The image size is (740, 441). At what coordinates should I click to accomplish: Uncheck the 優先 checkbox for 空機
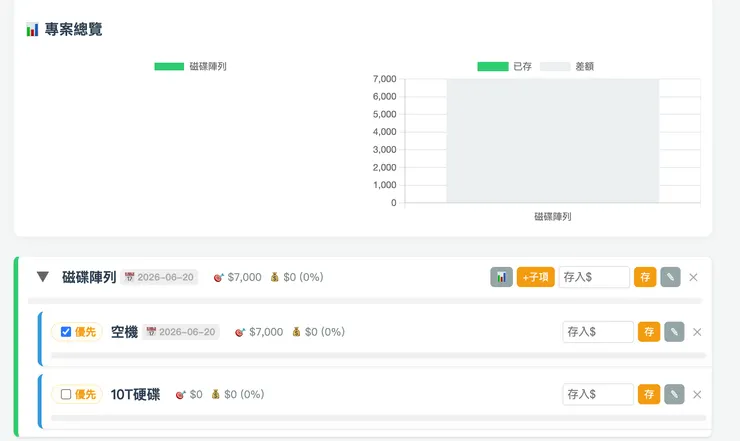[66, 332]
